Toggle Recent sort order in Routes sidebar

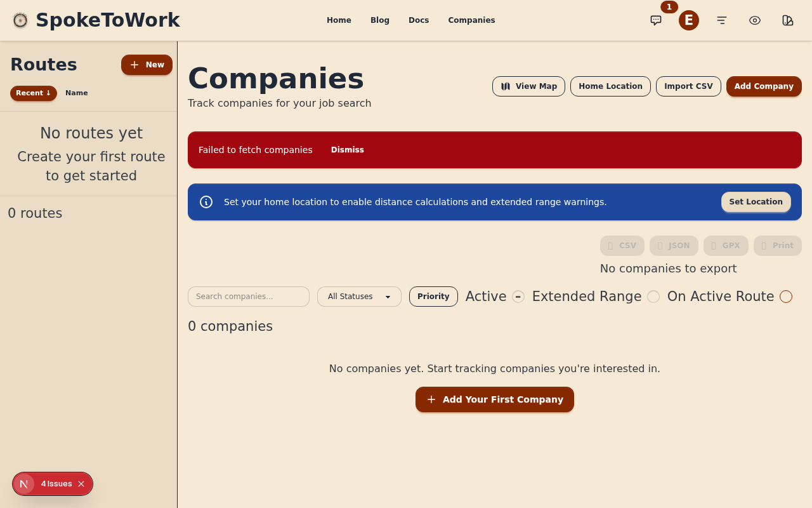click(33, 93)
